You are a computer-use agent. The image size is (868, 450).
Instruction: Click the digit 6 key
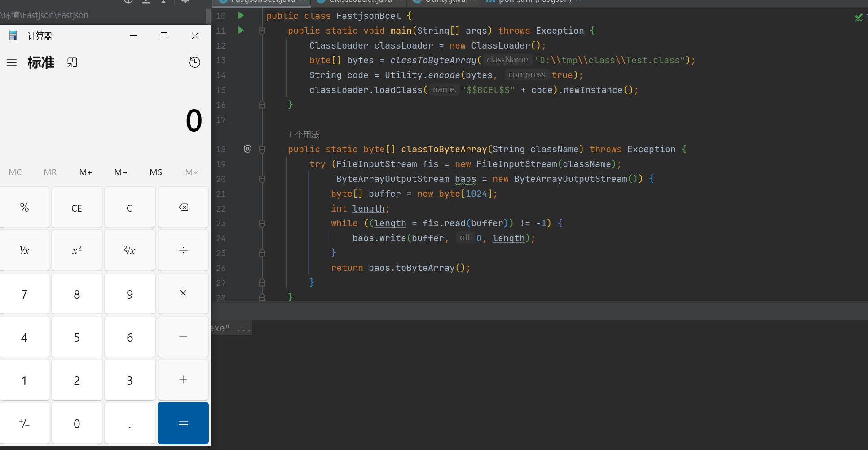[x=130, y=337]
